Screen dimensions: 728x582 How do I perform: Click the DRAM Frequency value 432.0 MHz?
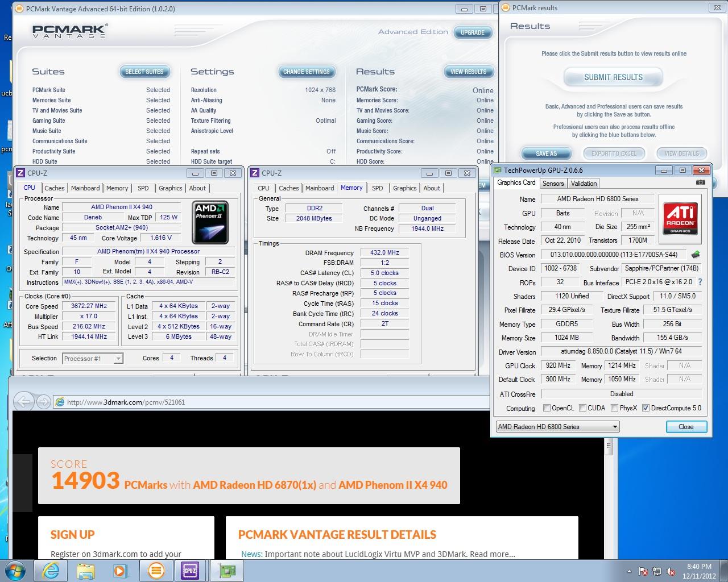[385, 252]
